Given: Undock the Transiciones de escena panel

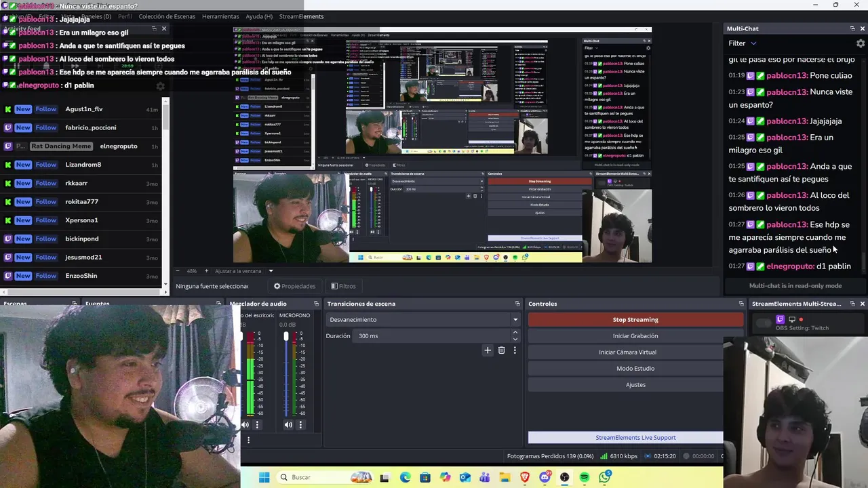Looking at the screenshot, I should click(517, 304).
